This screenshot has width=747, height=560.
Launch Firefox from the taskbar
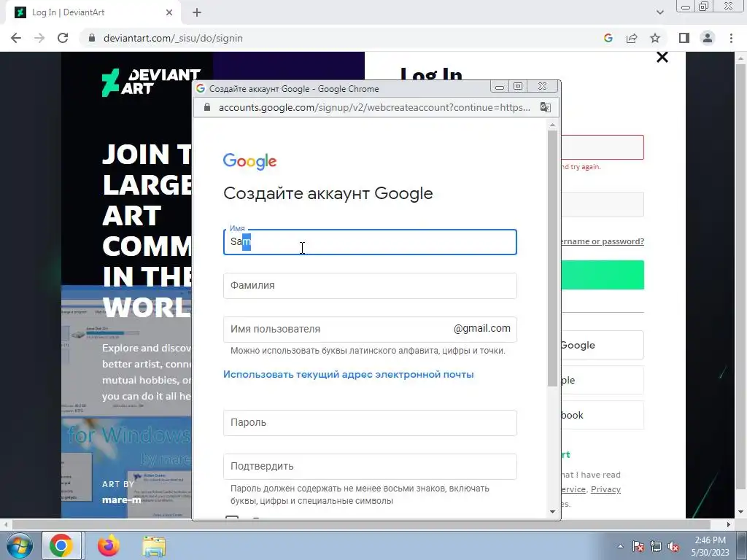(x=108, y=545)
